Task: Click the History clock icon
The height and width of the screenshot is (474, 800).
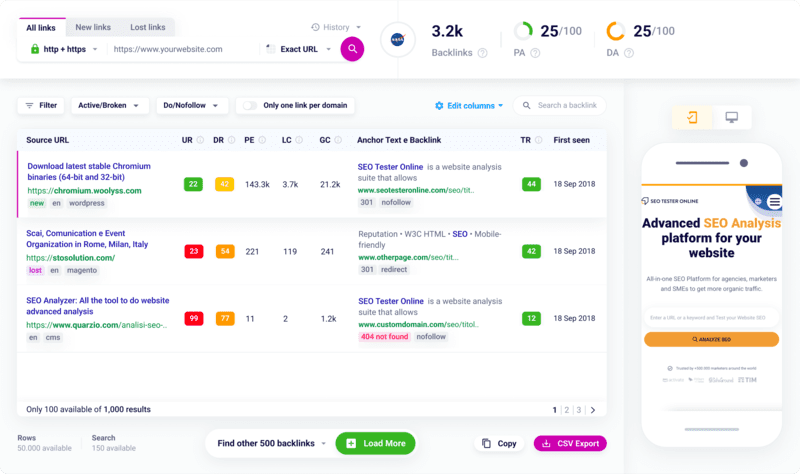Action: 315,27
